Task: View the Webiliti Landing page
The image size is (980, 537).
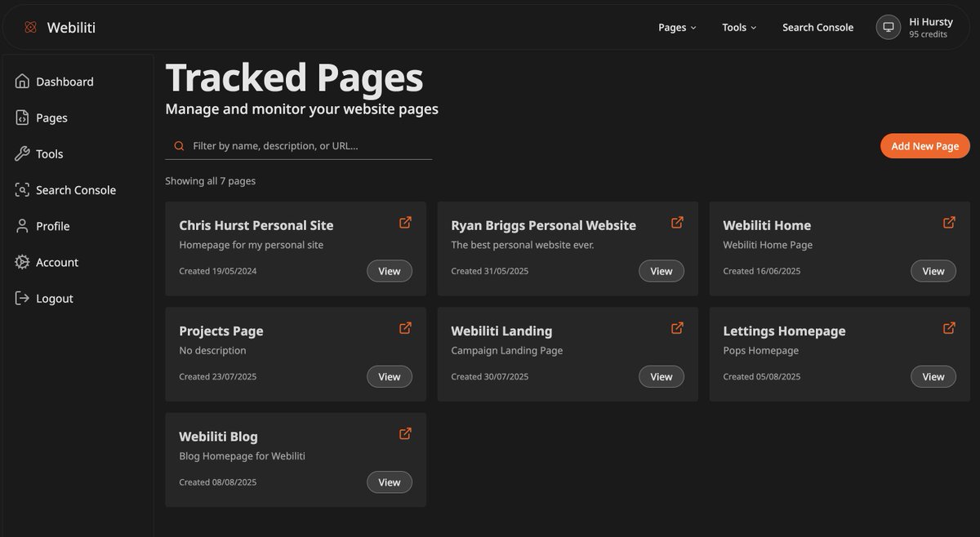Action: click(x=661, y=376)
